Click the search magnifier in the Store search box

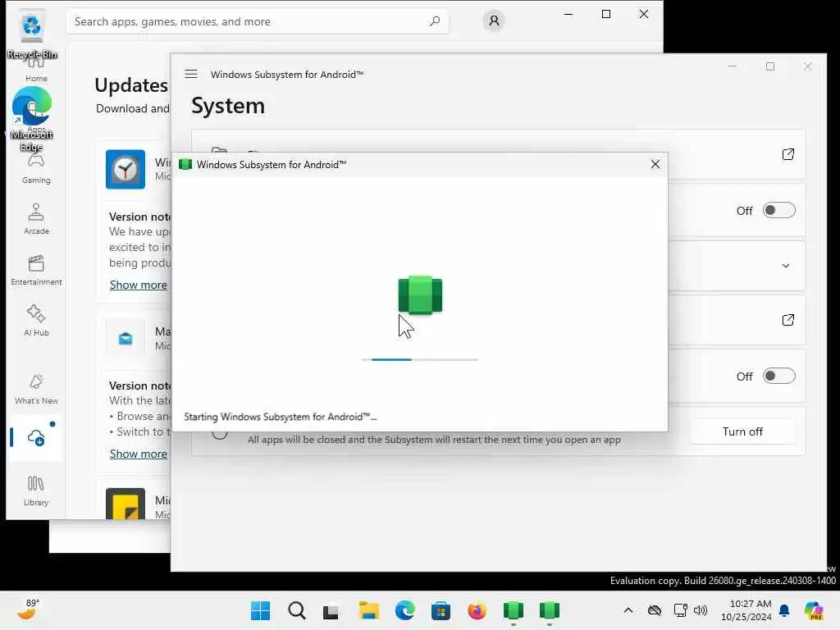(435, 21)
